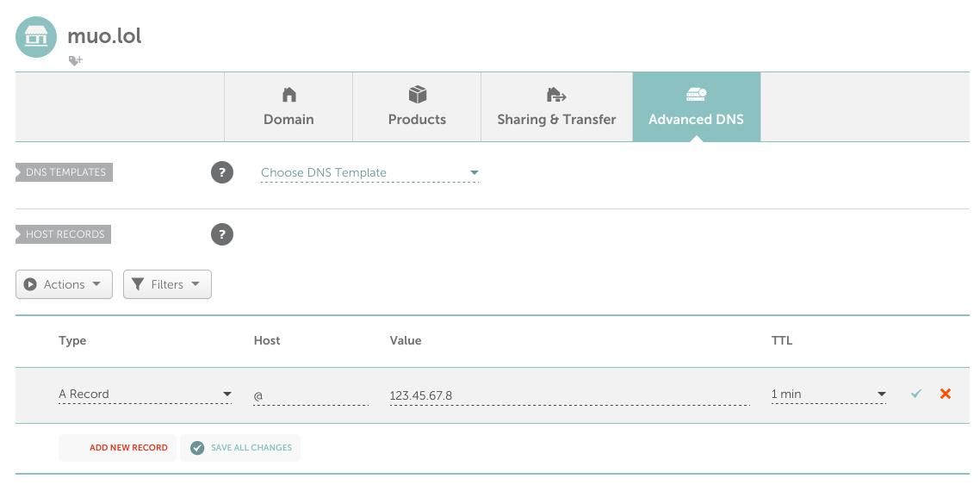Click the Value field with 123.45.67.8
This screenshot has width=980, height=485.
(569, 395)
